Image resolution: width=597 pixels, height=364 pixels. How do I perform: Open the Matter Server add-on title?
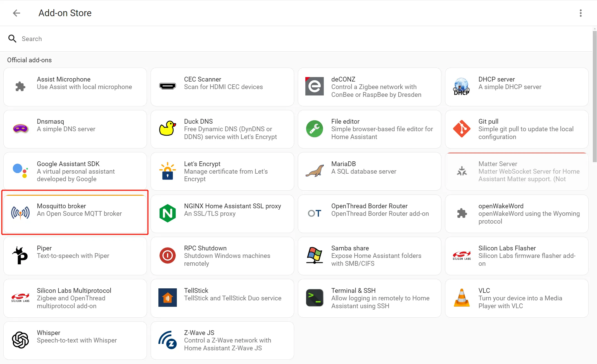pos(498,164)
